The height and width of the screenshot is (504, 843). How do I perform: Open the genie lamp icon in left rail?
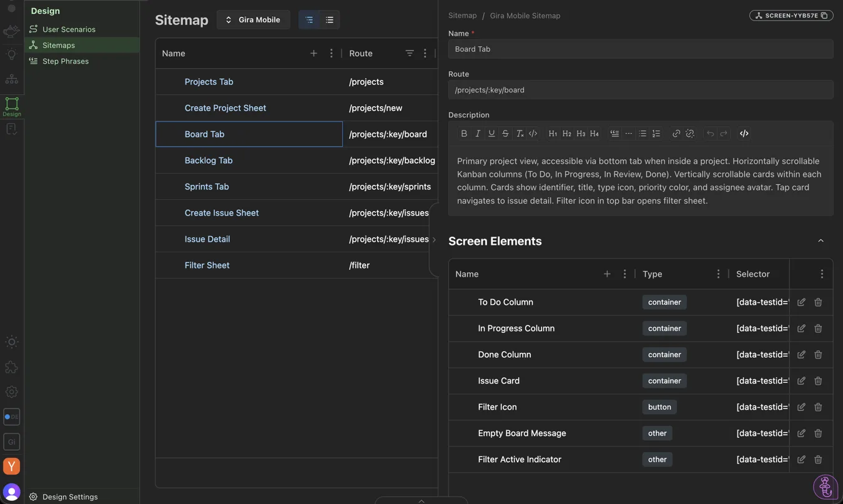[x=11, y=31]
